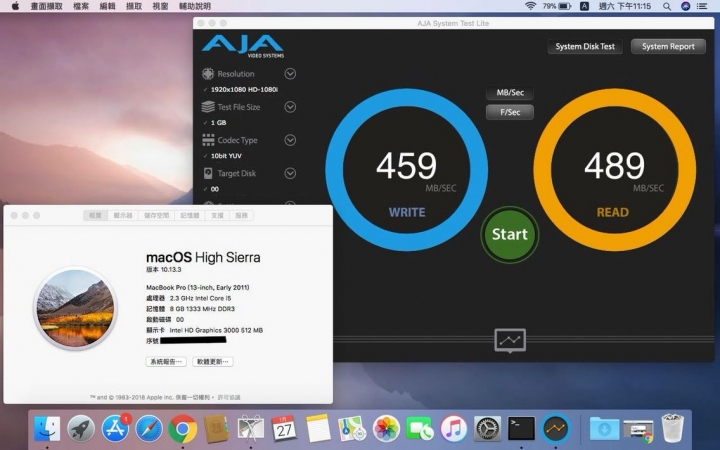Click the green Start button
Image resolution: width=720 pixels, height=450 pixels.
(x=510, y=235)
